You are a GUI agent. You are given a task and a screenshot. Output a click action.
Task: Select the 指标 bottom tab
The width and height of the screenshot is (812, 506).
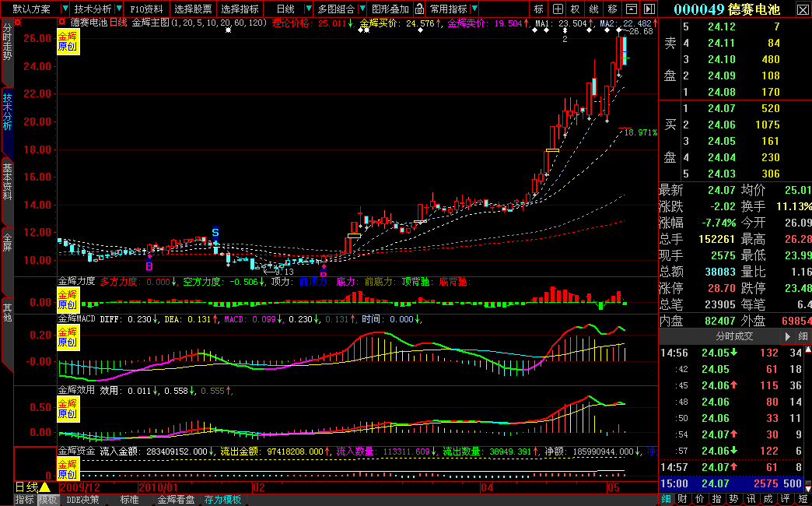click(x=24, y=500)
